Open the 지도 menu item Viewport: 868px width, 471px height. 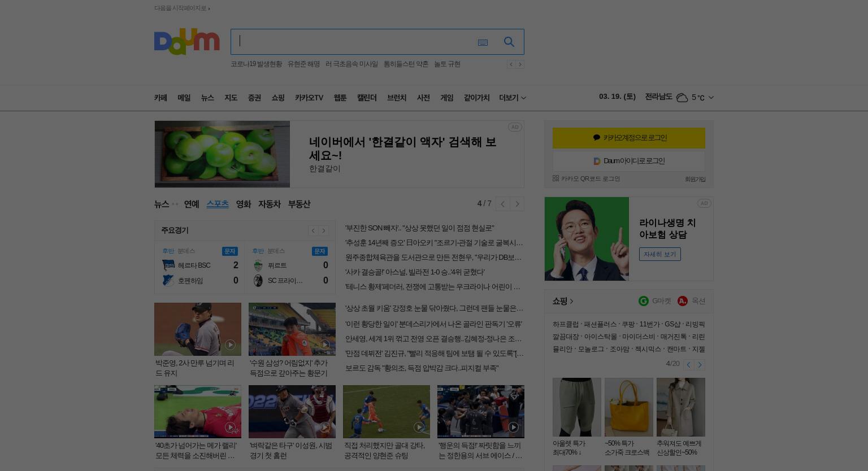[x=231, y=98]
